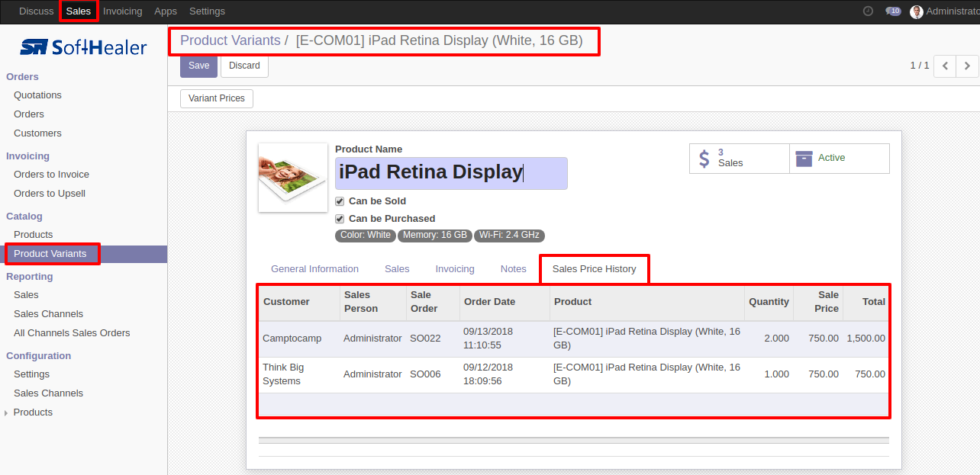
Task: Open the Settings top menu
Action: [207, 11]
